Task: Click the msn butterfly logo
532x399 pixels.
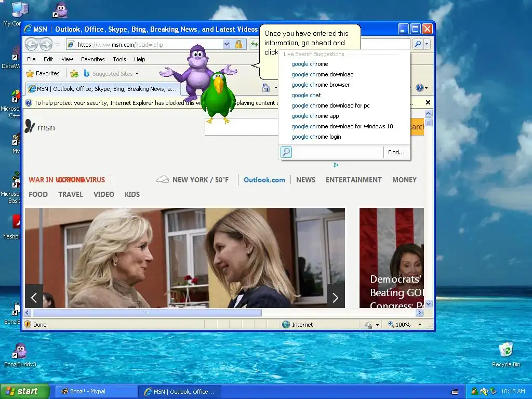Action: (x=30, y=127)
